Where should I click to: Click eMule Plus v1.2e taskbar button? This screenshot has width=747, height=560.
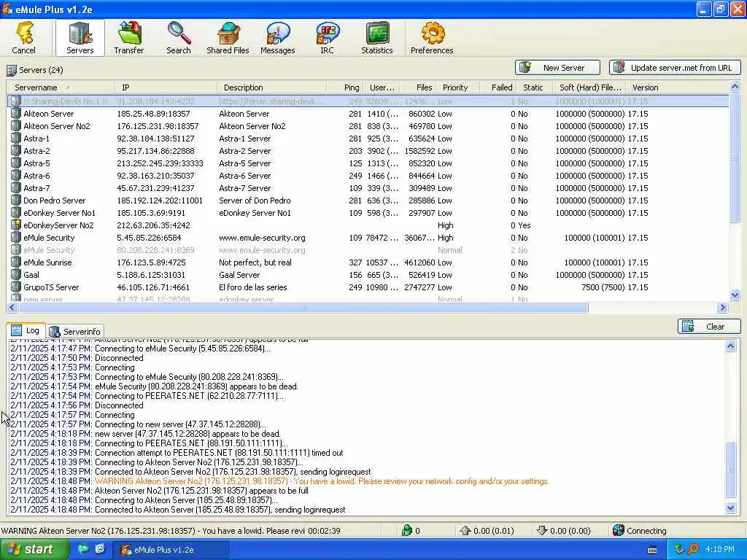coord(170,550)
